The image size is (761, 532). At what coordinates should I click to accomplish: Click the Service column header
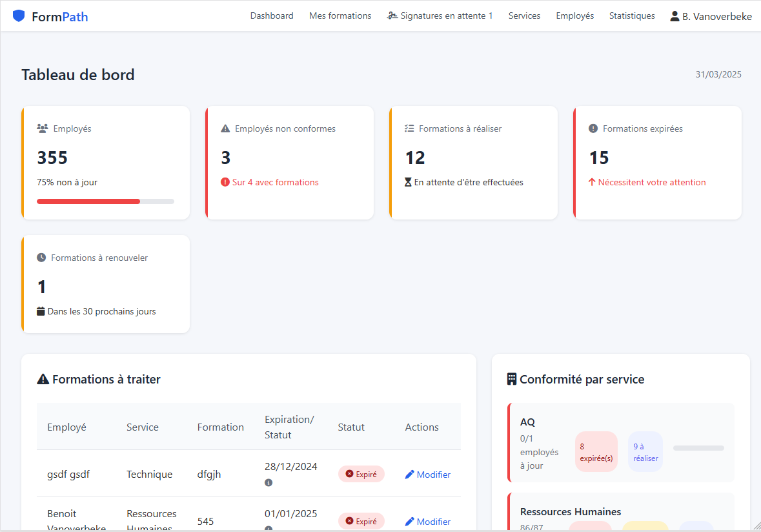point(143,427)
